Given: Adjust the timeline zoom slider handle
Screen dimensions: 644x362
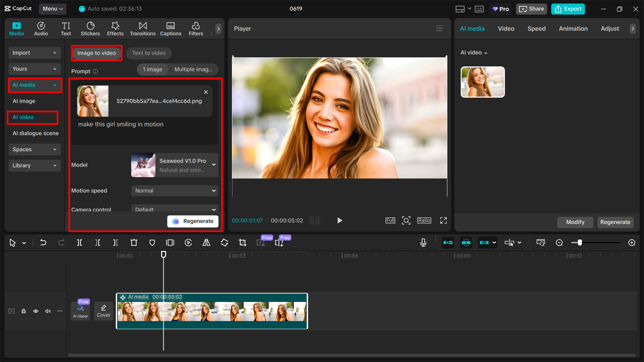Looking at the screenshot, I should (580, 243).
